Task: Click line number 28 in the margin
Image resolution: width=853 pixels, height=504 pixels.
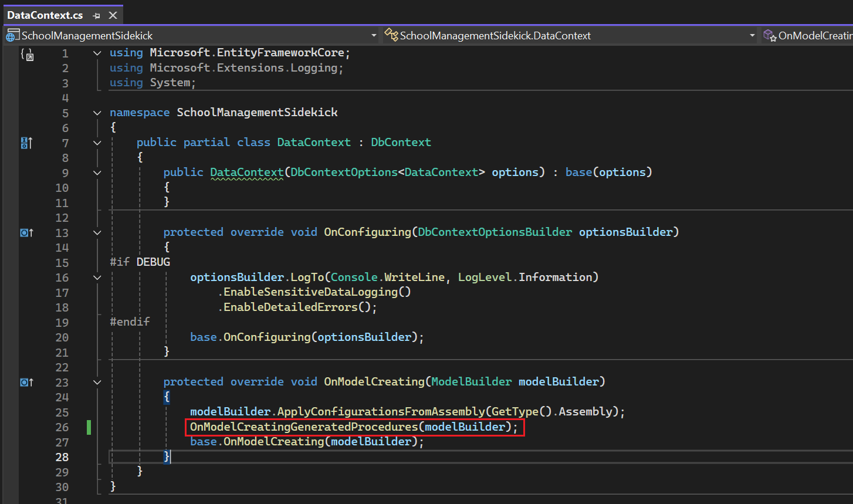Action: coord(62,457)
